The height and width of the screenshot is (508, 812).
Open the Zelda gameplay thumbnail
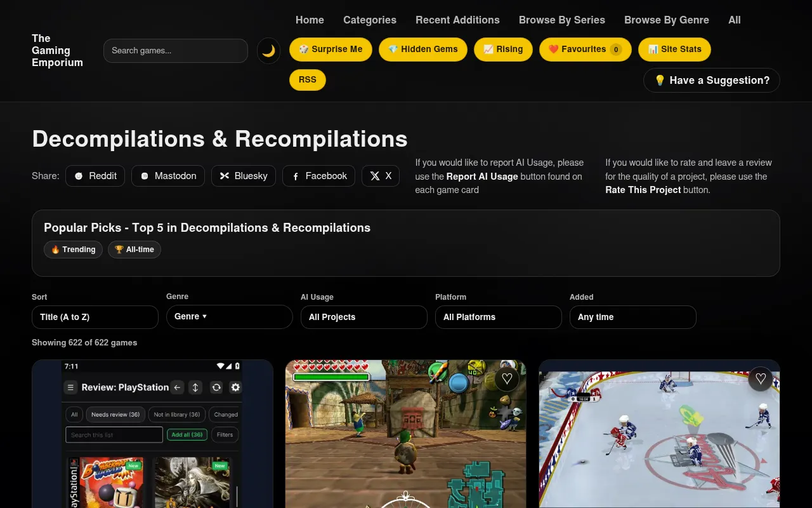coord(406,434)
